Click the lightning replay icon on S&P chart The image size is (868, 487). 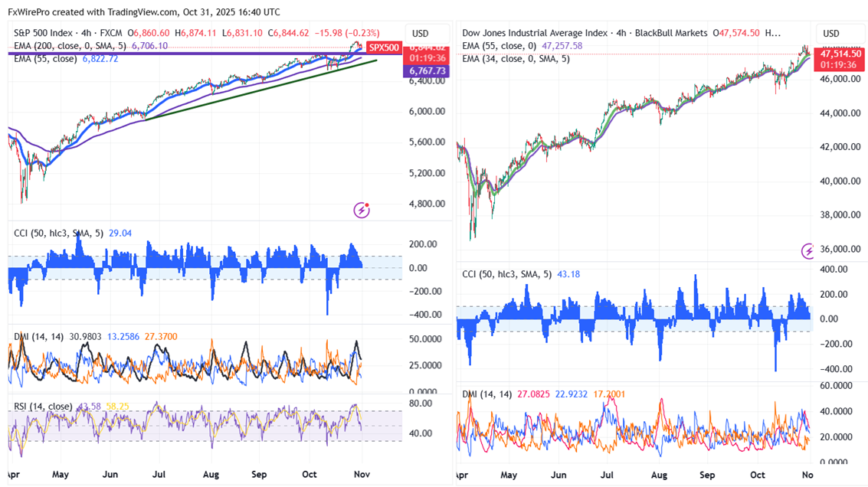(362, 211)
